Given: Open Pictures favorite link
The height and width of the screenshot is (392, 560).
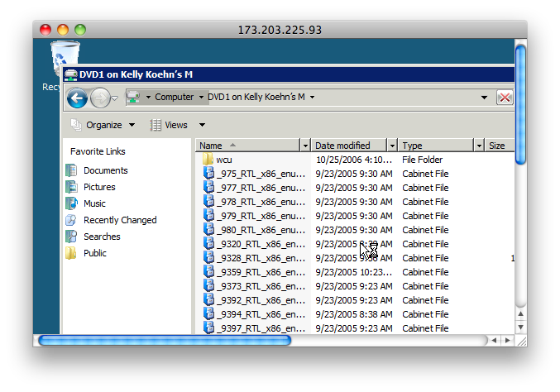Looking at the screenshot, I should [99, 187].
